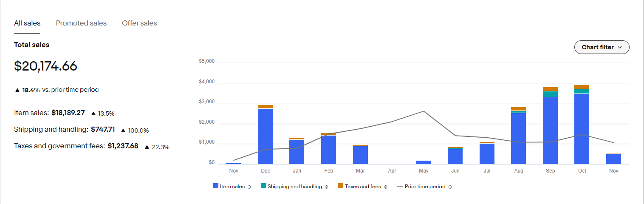Screen dimensions: 644x204
Task: Click the teal shipping segment of Oct bar
Action: [582, 91]
